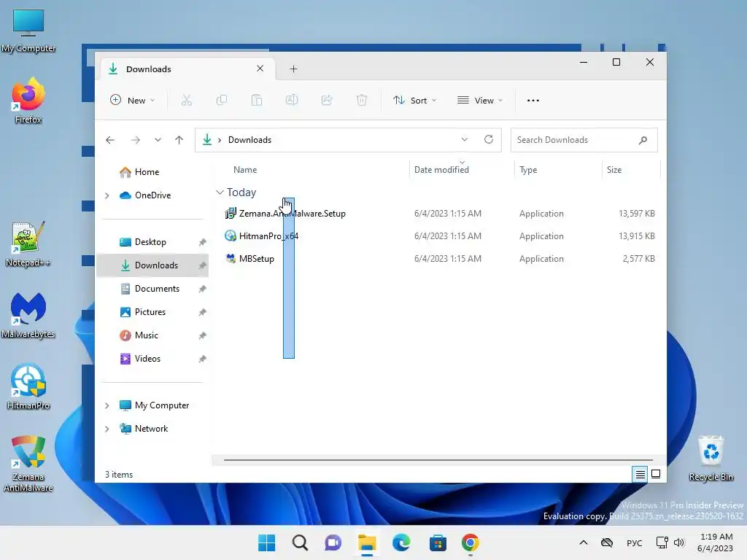Open the Sort dropdown menu
Image resolution: width=747 pixels, height=560 pixels.
pos(414,101)
